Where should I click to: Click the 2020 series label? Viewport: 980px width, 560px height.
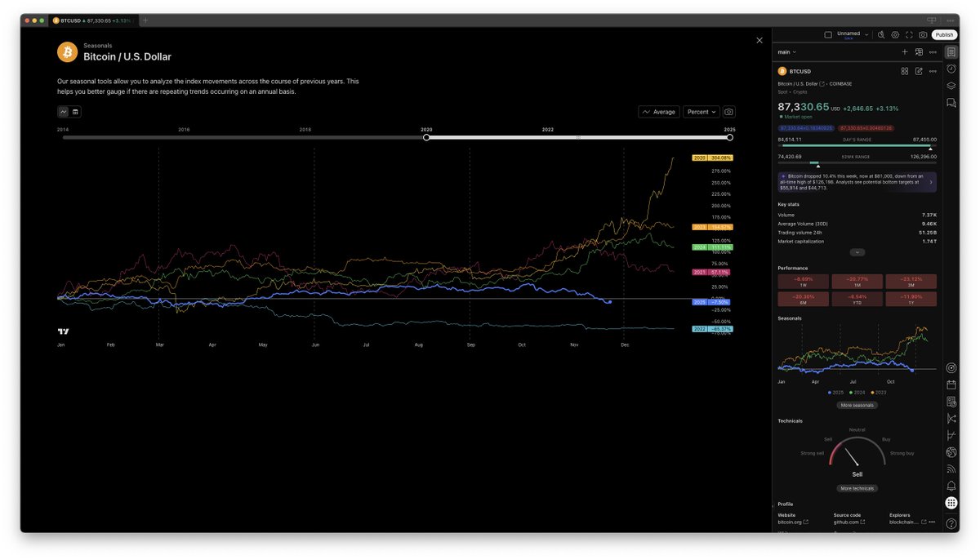[712, 158]
